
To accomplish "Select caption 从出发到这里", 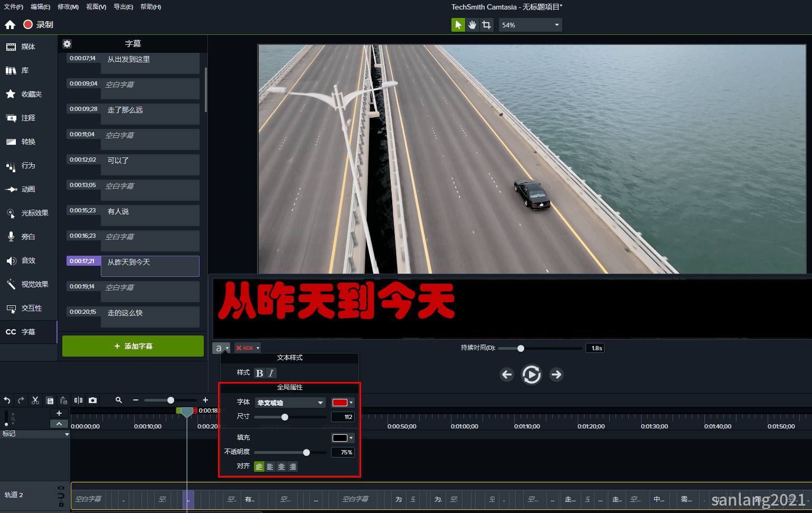I will point(150,63).
